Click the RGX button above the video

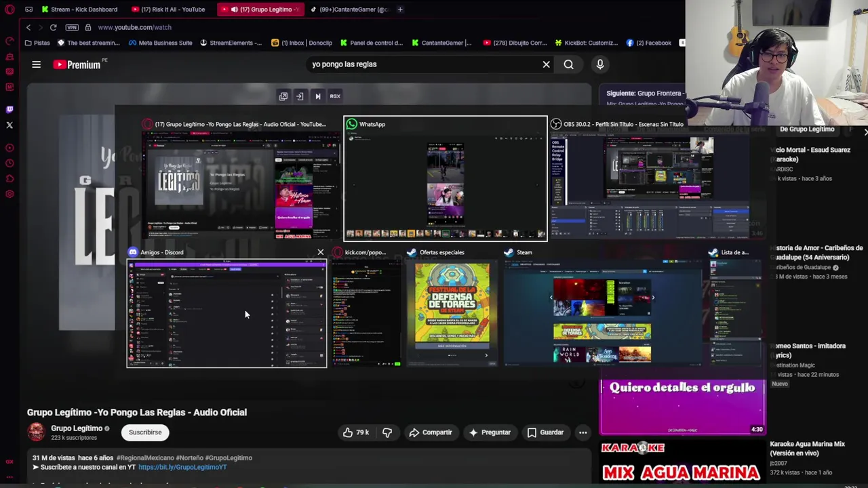(x=335, y=96)
